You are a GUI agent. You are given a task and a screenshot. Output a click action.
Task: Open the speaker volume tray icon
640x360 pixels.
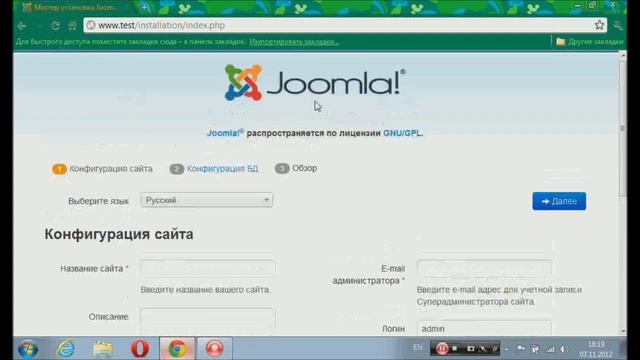click(x=564, y=349)
